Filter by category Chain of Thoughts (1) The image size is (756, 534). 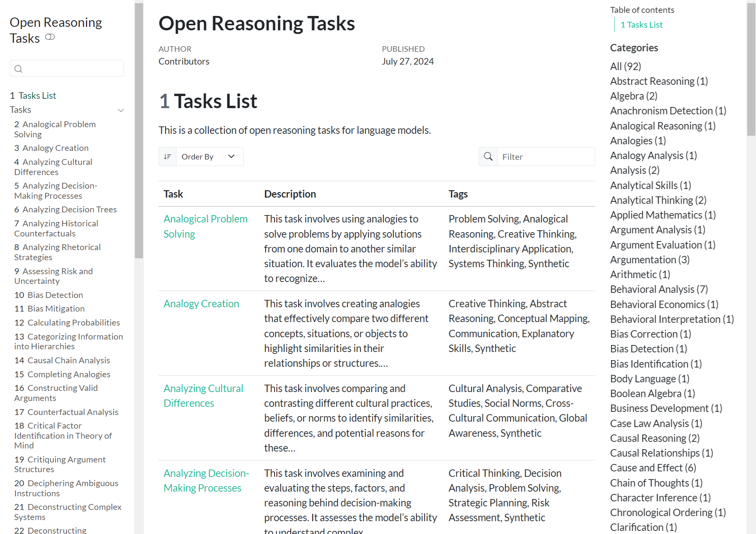(656, 483)
